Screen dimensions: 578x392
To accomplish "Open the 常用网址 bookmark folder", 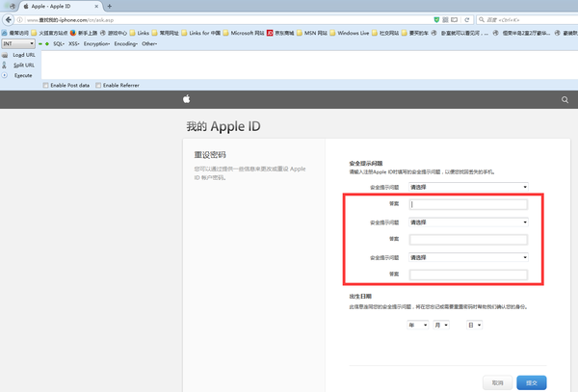I will point(165,33).
